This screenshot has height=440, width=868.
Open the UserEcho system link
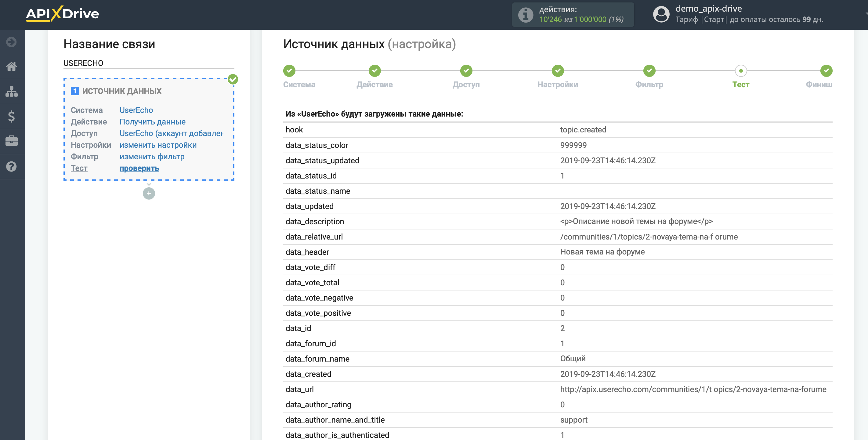pos(136,110)
